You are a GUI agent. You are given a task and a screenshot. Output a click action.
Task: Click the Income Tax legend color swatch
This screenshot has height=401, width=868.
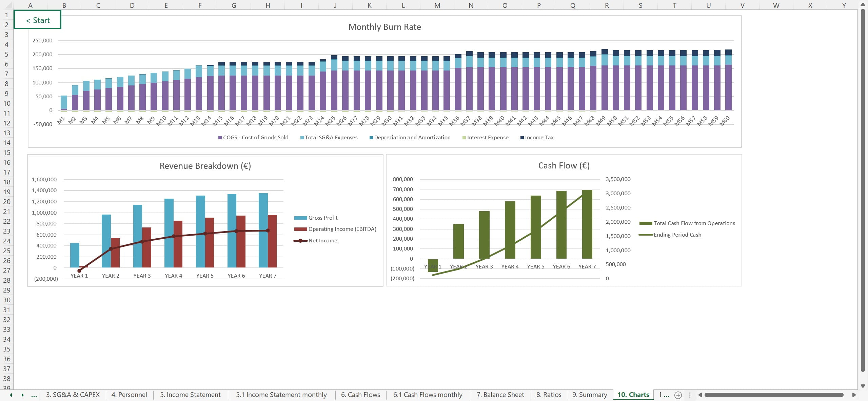pyautogui.click(x=522, y=138)
